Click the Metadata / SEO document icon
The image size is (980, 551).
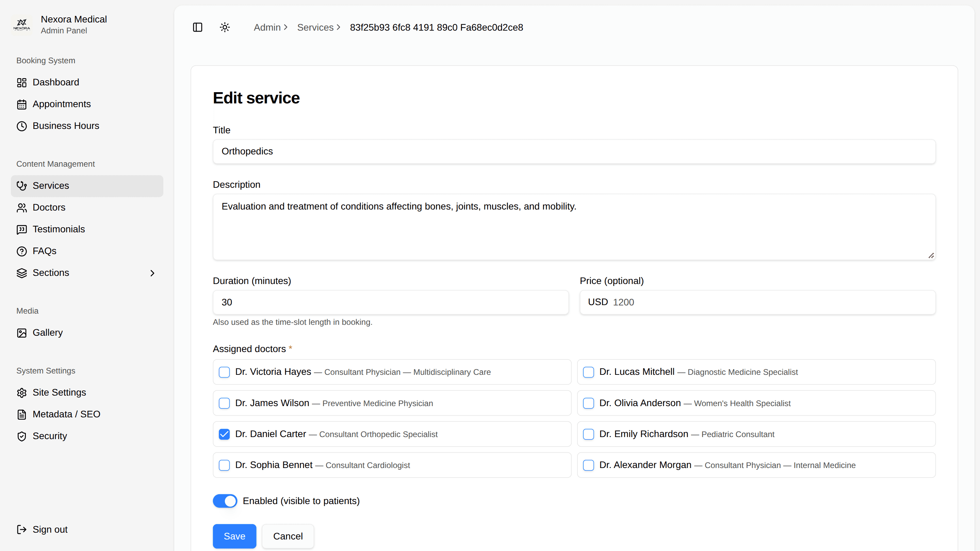pos(22,415)
